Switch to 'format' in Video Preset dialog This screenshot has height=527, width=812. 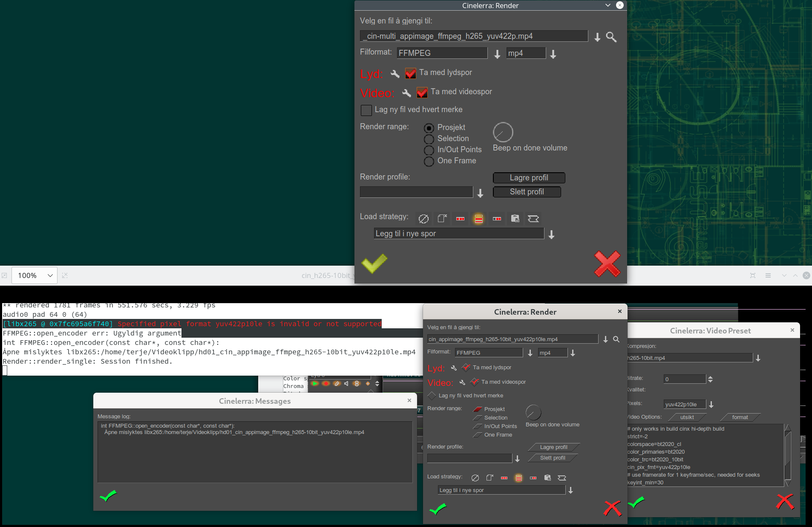point(740,417)
